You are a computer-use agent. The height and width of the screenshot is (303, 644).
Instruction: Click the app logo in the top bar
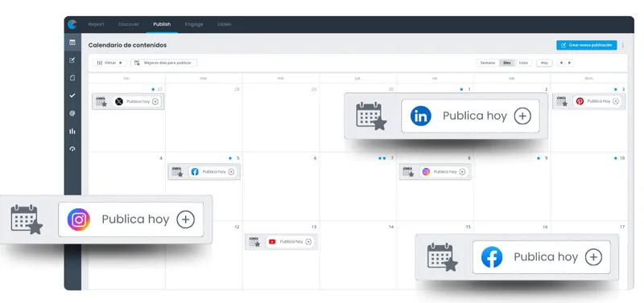tap(72, 24)
